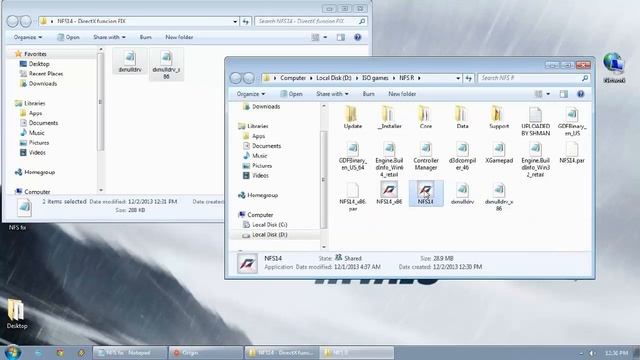Select the GDFBinary_en_US file
The height and width of the screenshot is (360, 640).
(572, 121)
